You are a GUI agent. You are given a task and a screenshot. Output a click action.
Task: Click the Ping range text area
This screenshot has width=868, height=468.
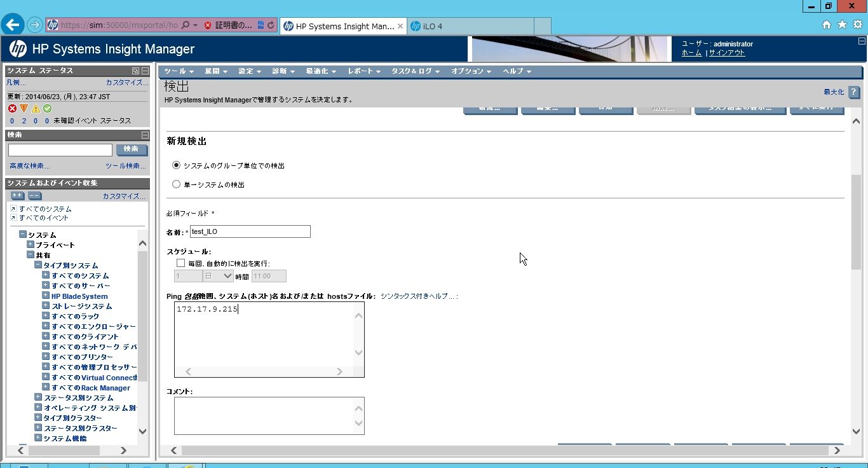point(269,340)
